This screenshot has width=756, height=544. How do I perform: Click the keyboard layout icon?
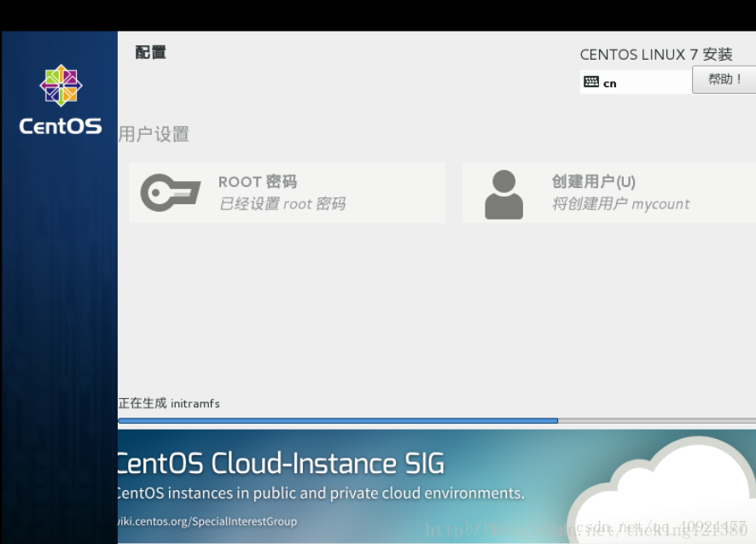(591, 82)
